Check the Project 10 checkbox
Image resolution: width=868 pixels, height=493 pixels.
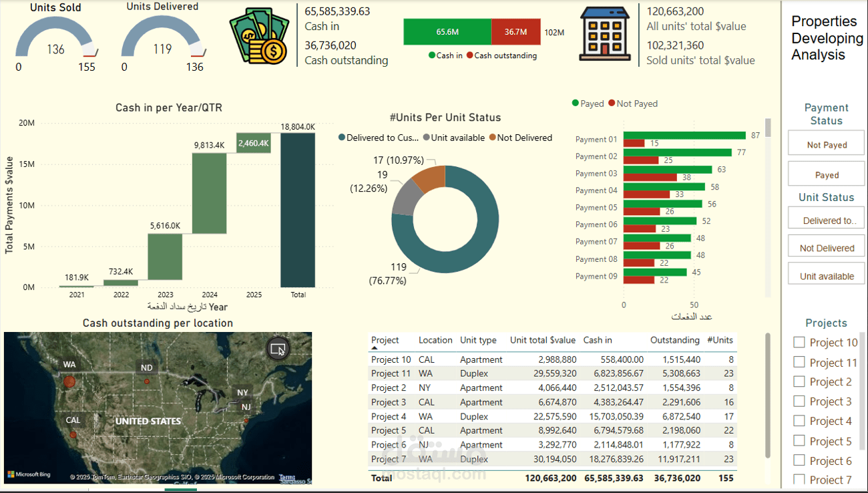[799, 342]
